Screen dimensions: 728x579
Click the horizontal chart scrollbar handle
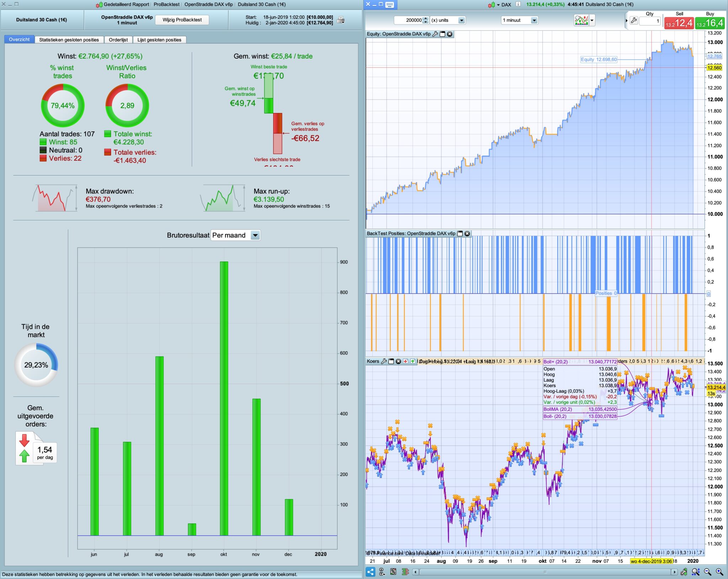545,572
